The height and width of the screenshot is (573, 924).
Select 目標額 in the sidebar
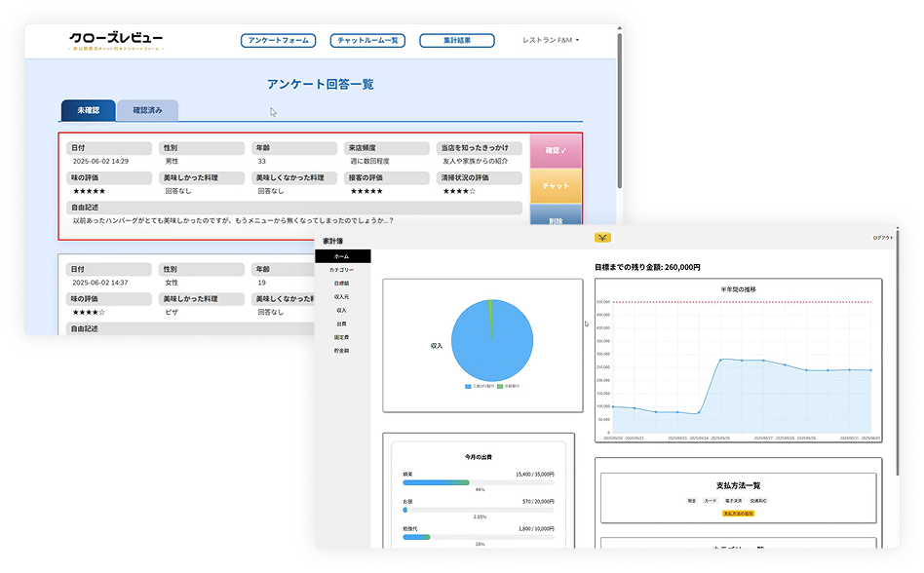pos(341,283)
